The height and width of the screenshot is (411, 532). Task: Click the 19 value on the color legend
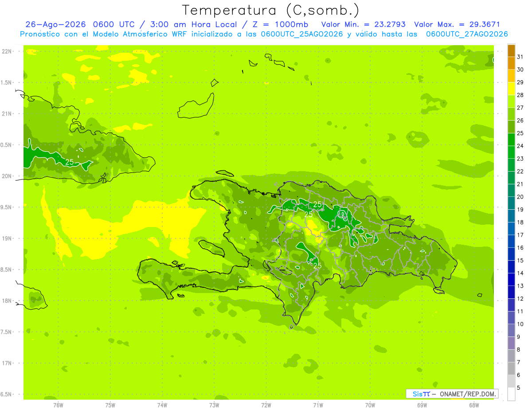pyautogui.click(x=520, y=209)
